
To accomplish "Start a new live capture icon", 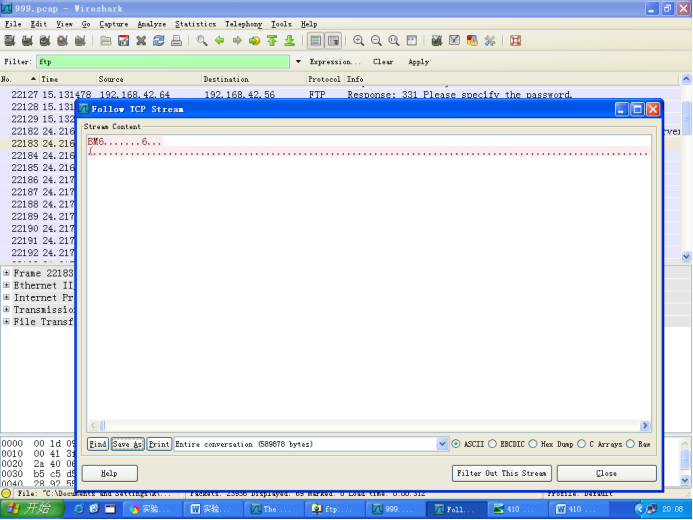I will [45, 41].
